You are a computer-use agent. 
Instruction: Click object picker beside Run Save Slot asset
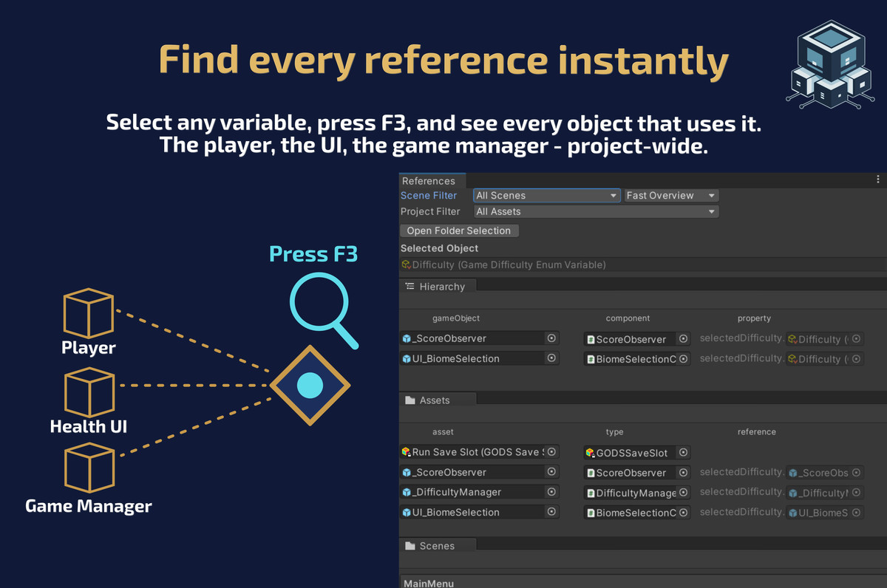(x=551, y=452)
